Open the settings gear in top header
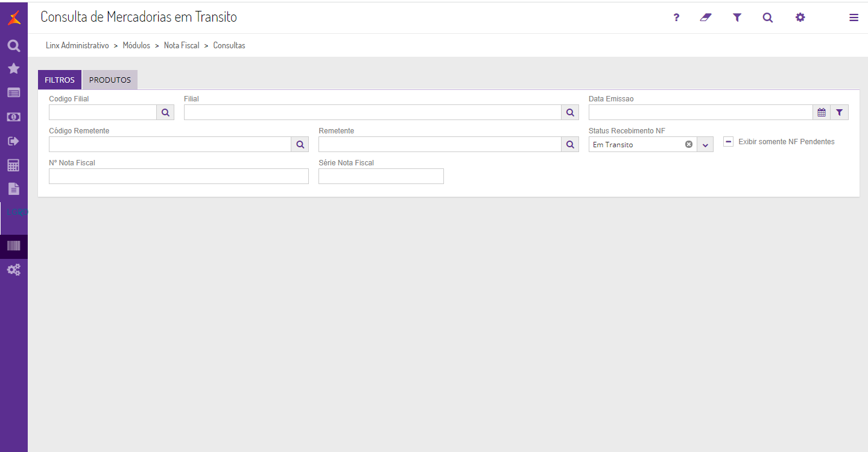Viewport: 868px width, 452px height. point(800,18)
